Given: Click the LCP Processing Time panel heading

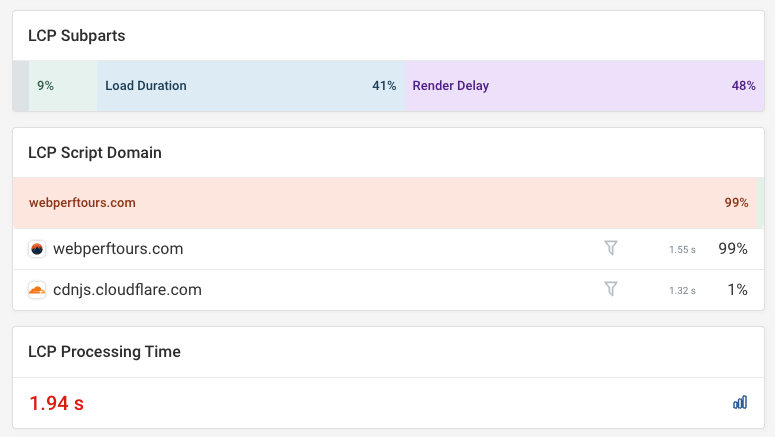Looking at the screenshot, I should (x=104, y=351).
